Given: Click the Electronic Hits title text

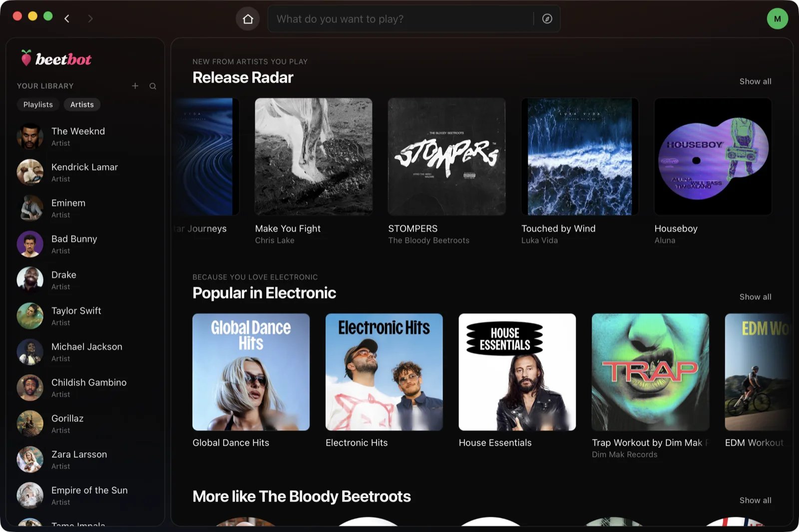Looking at the screenshot, I should [x=357, y=443].
